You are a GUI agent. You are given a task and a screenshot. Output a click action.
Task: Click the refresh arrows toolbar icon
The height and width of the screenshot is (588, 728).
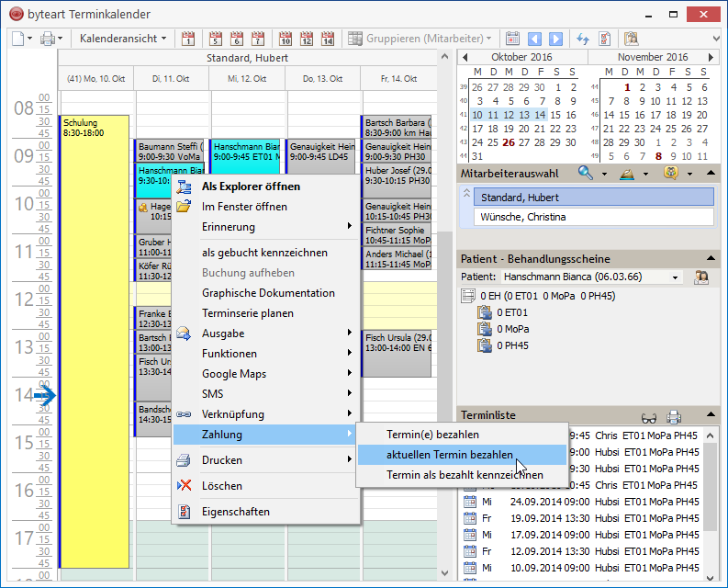coord(582,39)
